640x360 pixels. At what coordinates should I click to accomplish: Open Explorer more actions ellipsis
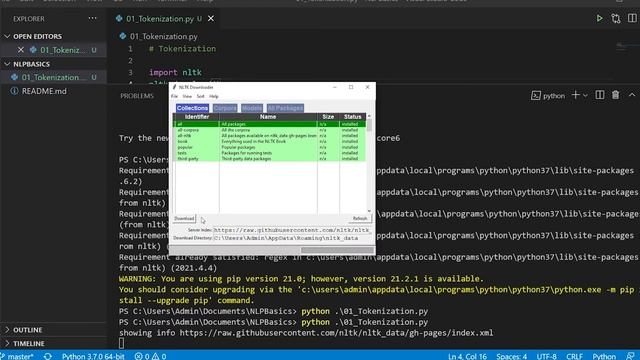93,18
